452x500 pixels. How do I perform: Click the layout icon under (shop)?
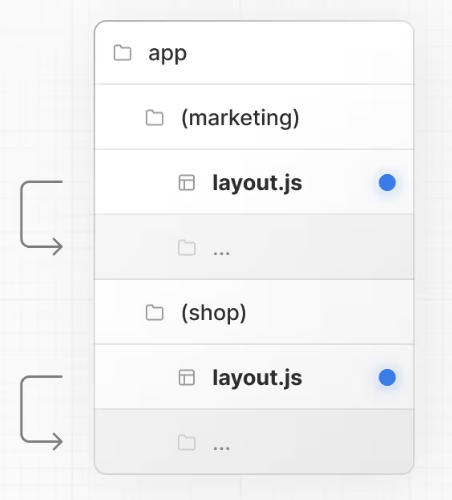point(187,378)
